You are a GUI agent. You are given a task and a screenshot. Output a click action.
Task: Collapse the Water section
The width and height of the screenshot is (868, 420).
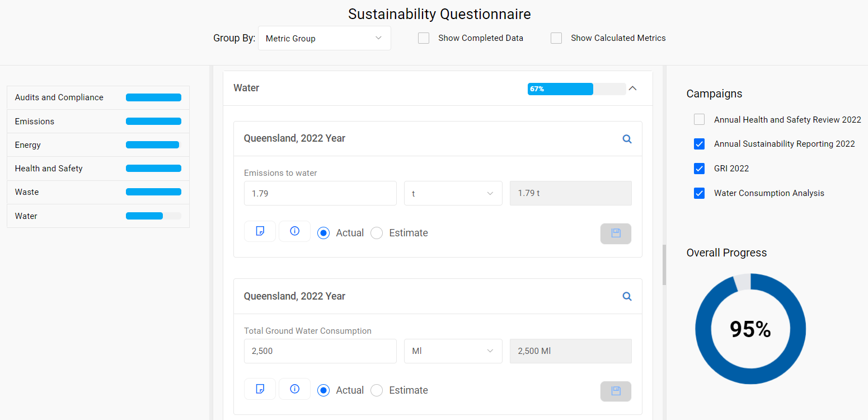pyautogui.click(x=632, y=88)
